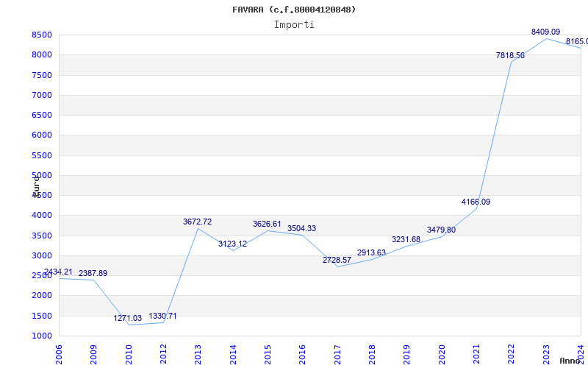Click x-axis year label 2013
This screenshot has height=368, width=588.
pyautogui.click(x=198, y=355)
